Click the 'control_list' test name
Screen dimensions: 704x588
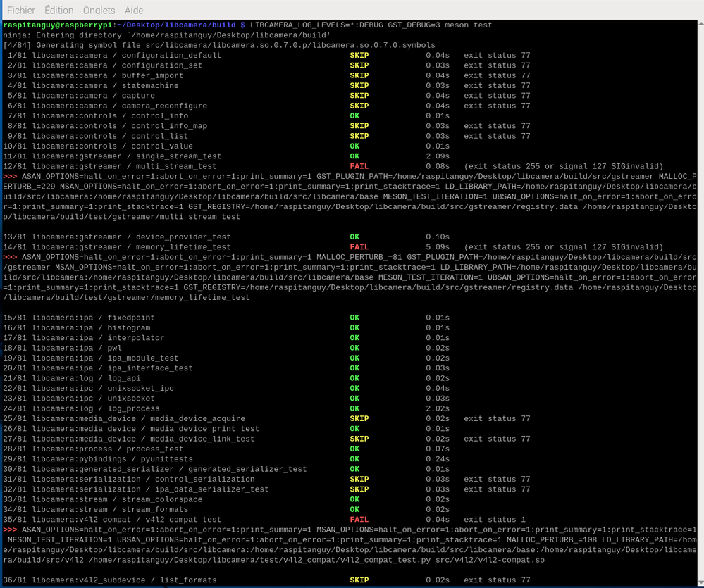159,137
